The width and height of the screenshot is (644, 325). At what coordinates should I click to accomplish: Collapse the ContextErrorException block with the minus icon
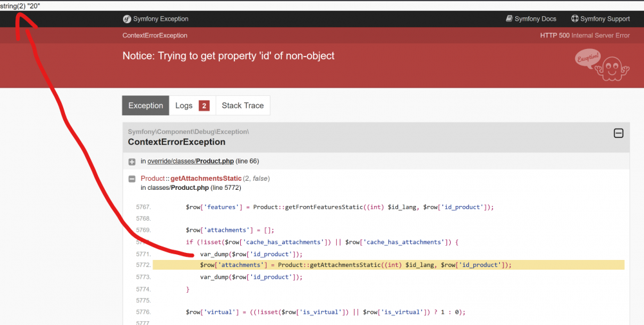(618, 133)
